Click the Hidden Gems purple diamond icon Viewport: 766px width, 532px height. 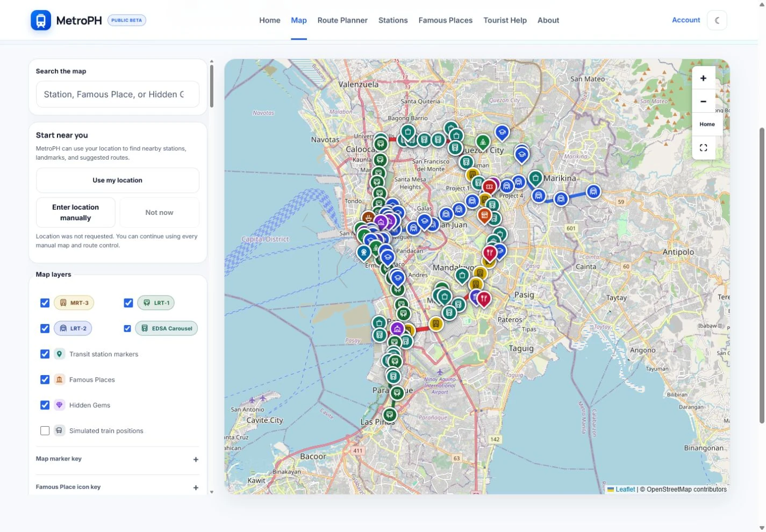(60, 405)
